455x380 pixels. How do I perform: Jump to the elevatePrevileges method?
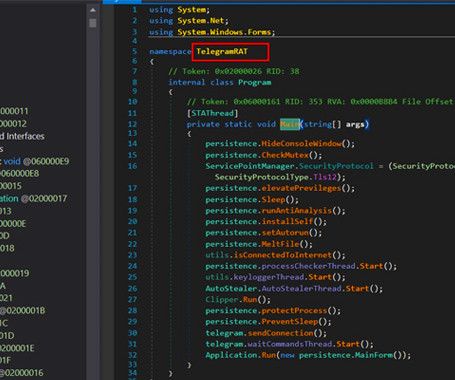pos(301,188)
